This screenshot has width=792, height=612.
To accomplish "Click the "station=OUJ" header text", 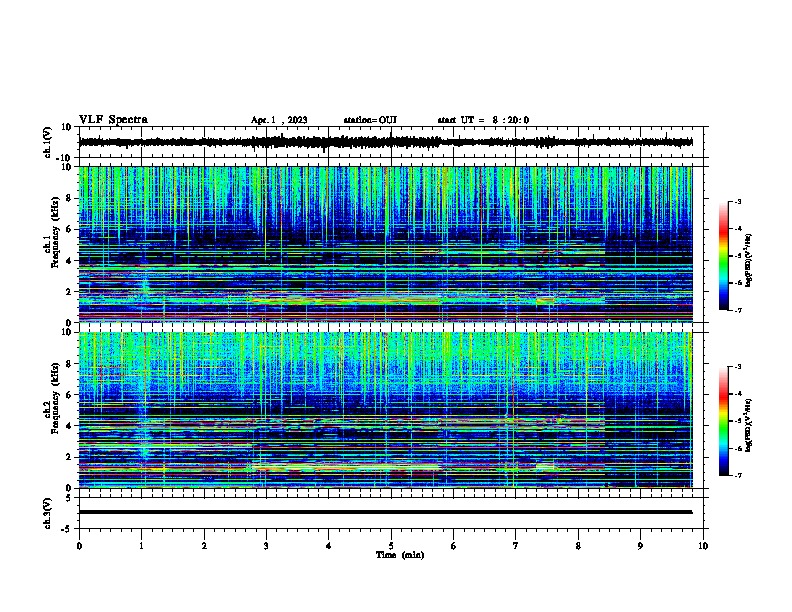I will click(x=370, y=120).
